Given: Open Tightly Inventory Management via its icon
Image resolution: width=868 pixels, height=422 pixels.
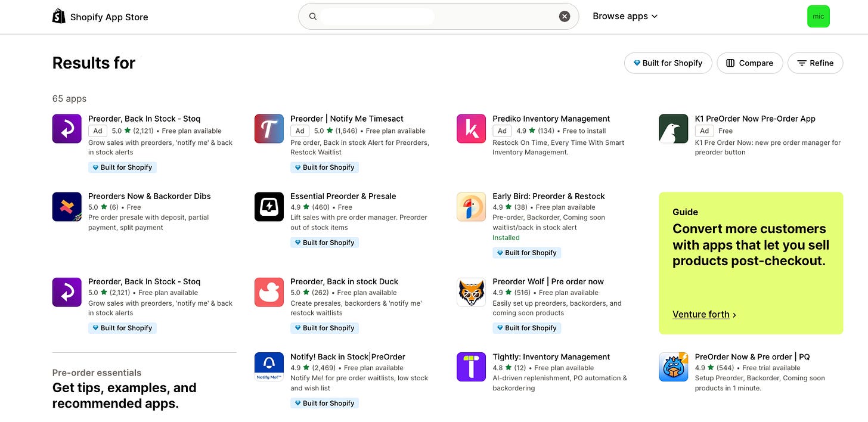Looking at the screenshot, I should tap(471, 367).
